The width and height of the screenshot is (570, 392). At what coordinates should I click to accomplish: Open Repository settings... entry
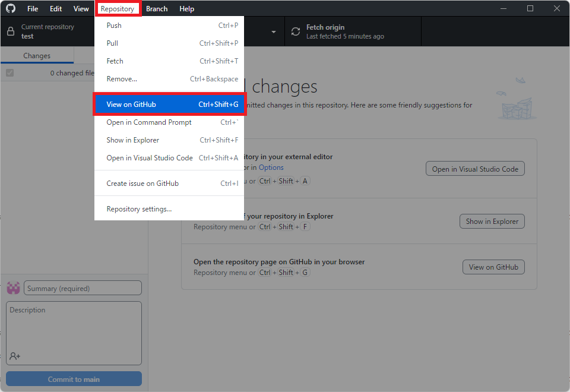tap(169, 208)
